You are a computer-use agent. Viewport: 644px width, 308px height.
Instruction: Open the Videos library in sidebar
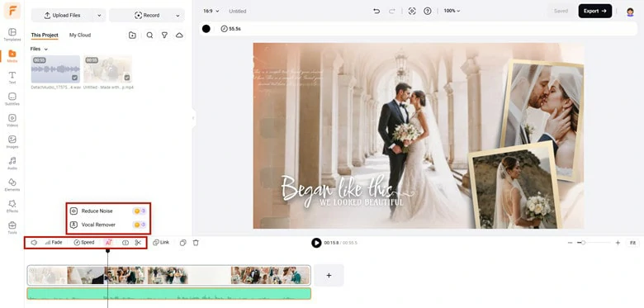click(12, 120)
